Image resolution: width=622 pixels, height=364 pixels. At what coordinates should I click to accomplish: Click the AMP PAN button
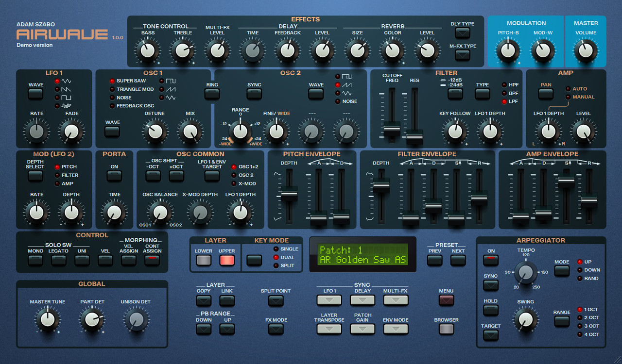click(546, 94)
